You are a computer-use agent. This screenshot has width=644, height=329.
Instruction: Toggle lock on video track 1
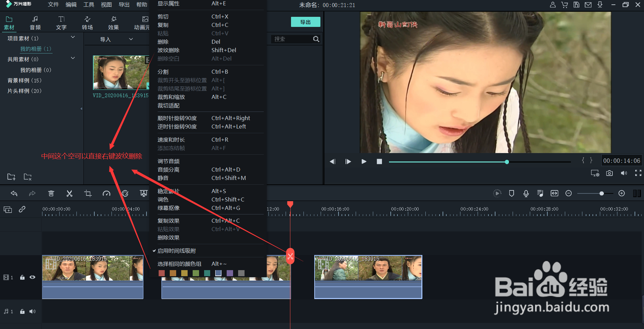coord(22,277)
